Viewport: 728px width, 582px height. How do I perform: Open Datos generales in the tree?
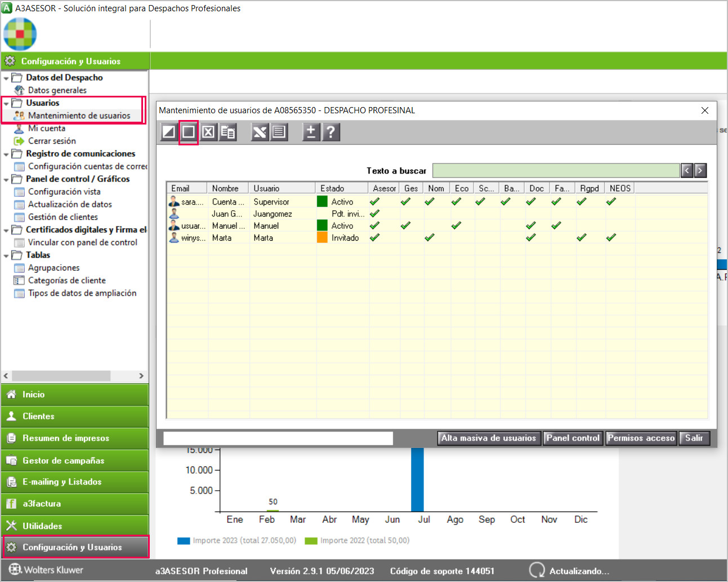coord(57,90)
